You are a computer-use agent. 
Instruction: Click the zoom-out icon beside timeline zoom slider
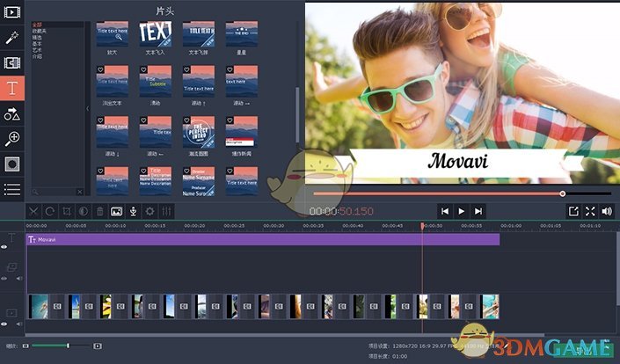pyautogui.click(x=26, y=346)
